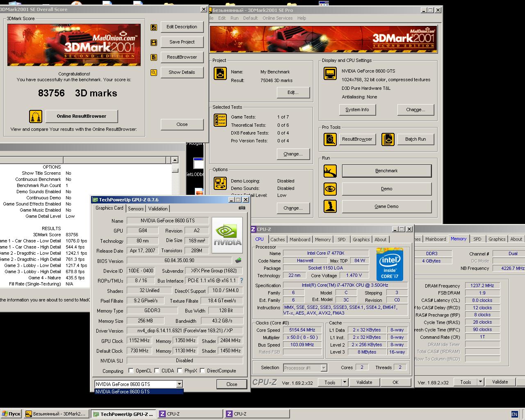Image resolution: width=525 pixels, height=420 pixels.
Task: Expand the Tools arrow in Memory CPU-Z window
Action: pyautogui.click(x=480, y=382)
